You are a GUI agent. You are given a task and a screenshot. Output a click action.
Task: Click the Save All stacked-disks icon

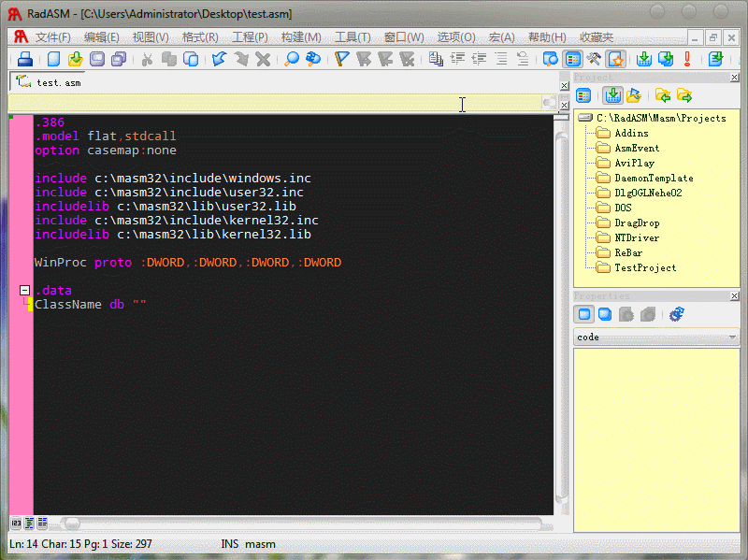(119, 59)
